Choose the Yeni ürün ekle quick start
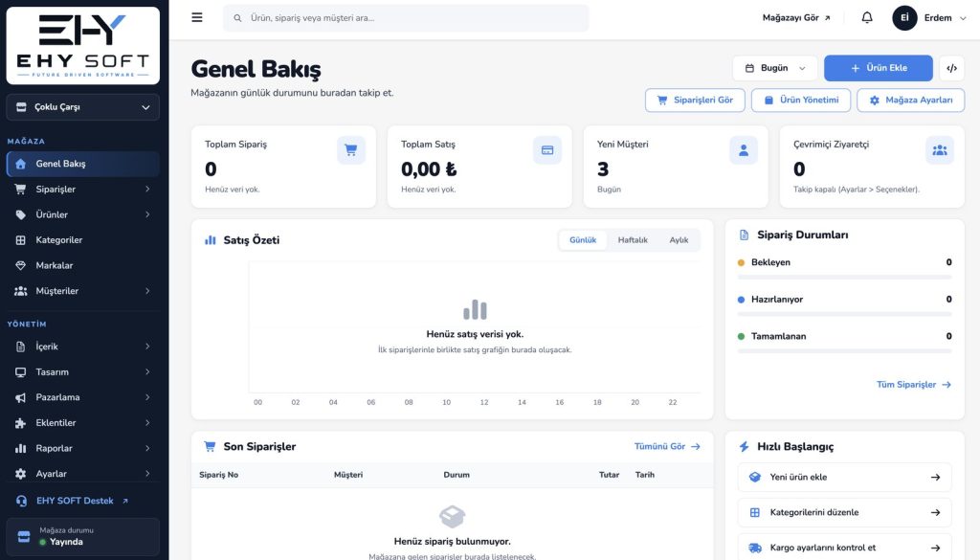Image resolution: width=980 pixels, height=560 pixels. pyautogui.click(x=844, y=477)
